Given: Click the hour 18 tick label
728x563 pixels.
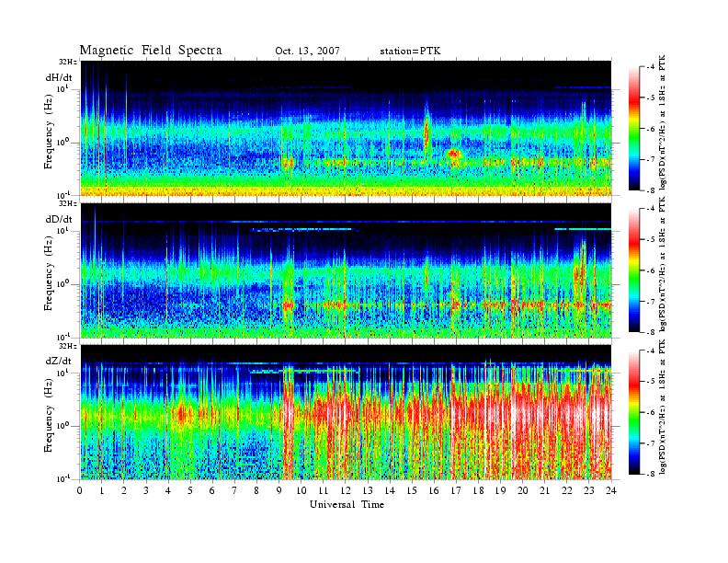Looking at the screenshot, I should coord(478,490).
